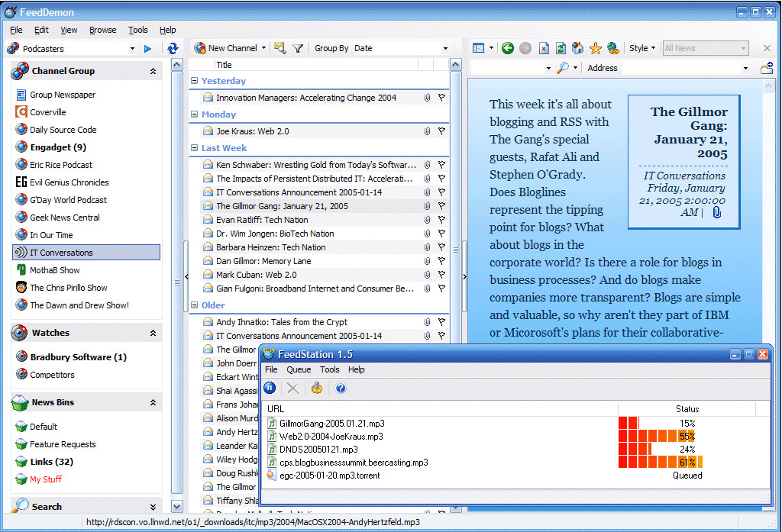Viewport: 782px width, 532px height.
Task: Click the paperclip attachment in article header box
Action: pyautogui.click(x=716, y=212)
